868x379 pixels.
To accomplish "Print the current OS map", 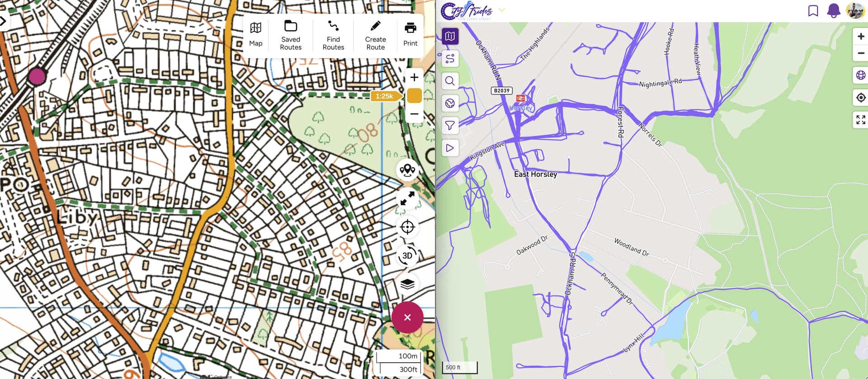I will [410, 34].
